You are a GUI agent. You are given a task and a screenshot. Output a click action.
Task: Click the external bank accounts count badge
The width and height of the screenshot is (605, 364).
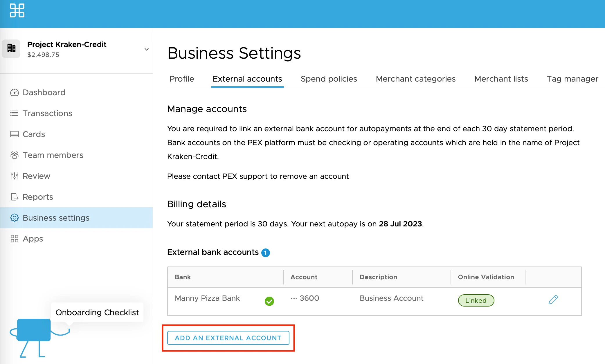coord(265,253)
